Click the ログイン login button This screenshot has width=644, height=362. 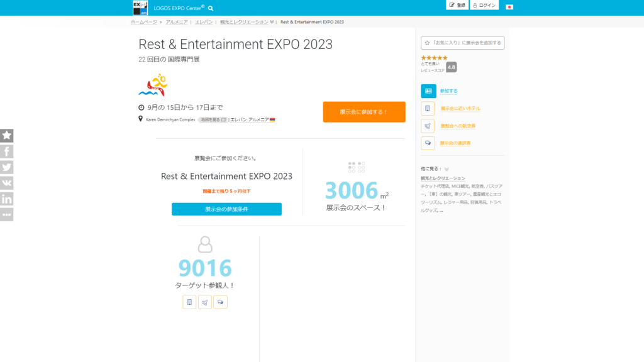[x=484, y=5]
